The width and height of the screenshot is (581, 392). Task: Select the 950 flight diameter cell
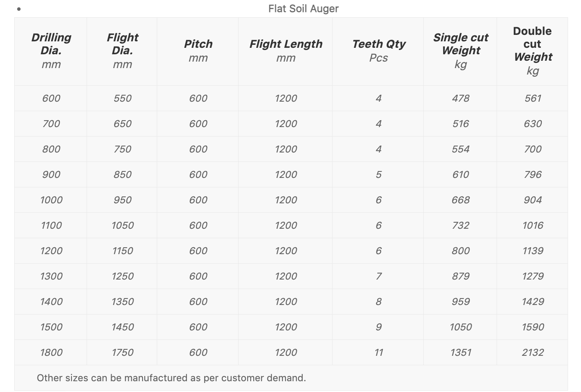[122, 200]
